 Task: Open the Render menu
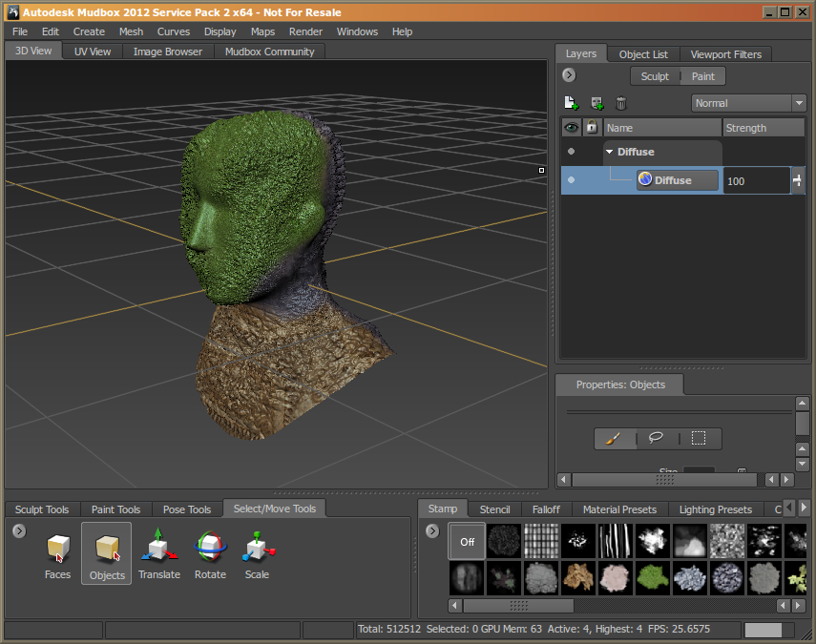click(305, 31)
